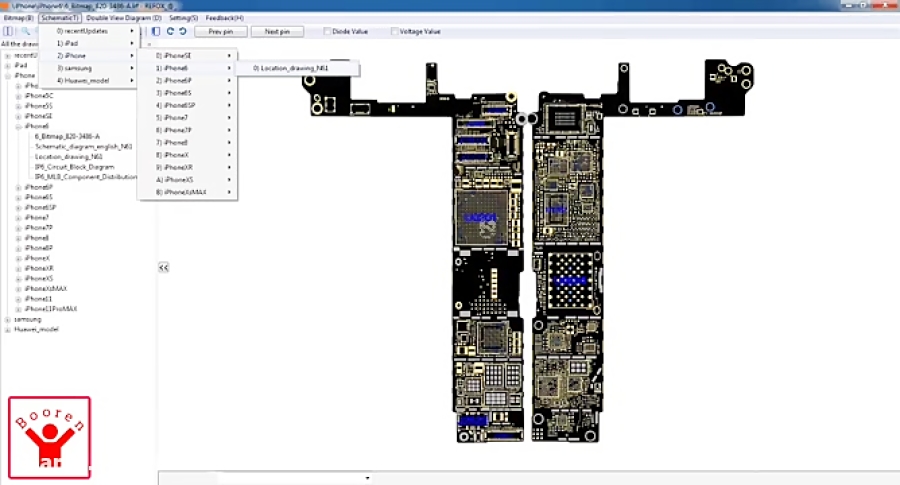Expand the iPhone6P tree node
The height and width of the screenshot is (485, 900).
tap(18, 187)
